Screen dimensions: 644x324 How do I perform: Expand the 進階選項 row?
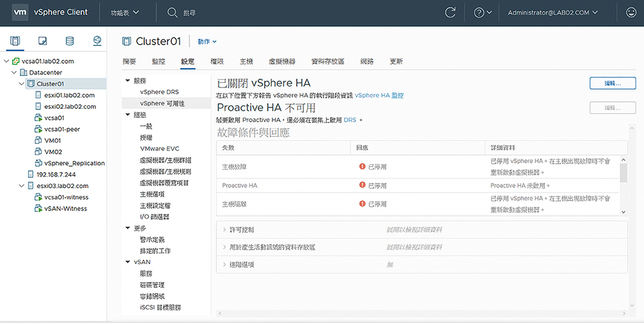coord(224,265)
